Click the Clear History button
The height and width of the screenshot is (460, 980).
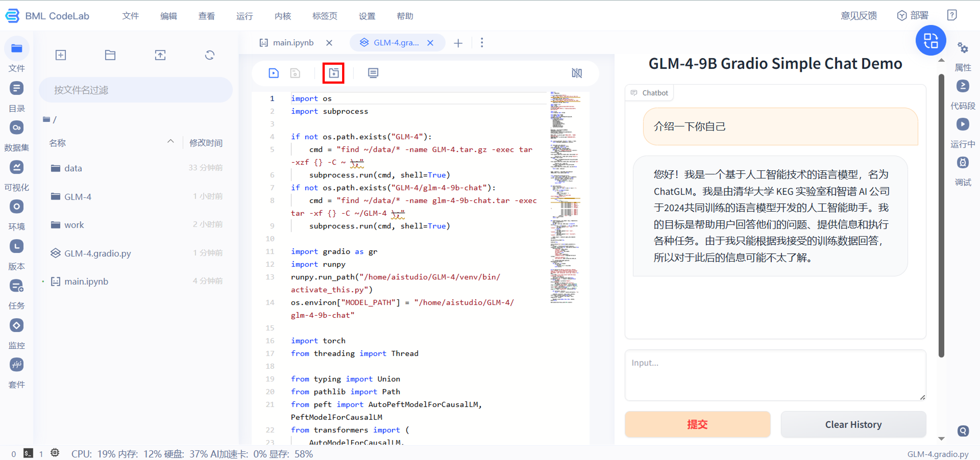pyautogui.click(x=853, y=424)
